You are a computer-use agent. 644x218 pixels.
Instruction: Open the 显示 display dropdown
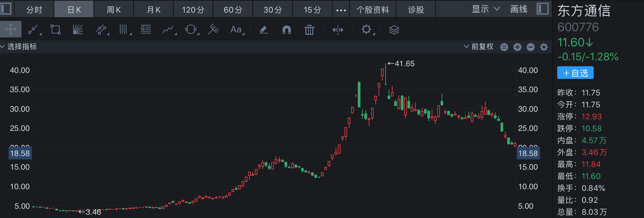[485, 9]
